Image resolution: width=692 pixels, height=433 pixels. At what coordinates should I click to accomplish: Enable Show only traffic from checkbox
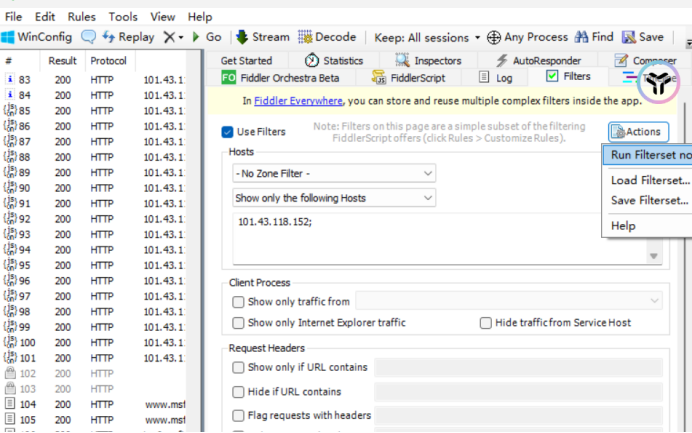(x=238, y=302)
